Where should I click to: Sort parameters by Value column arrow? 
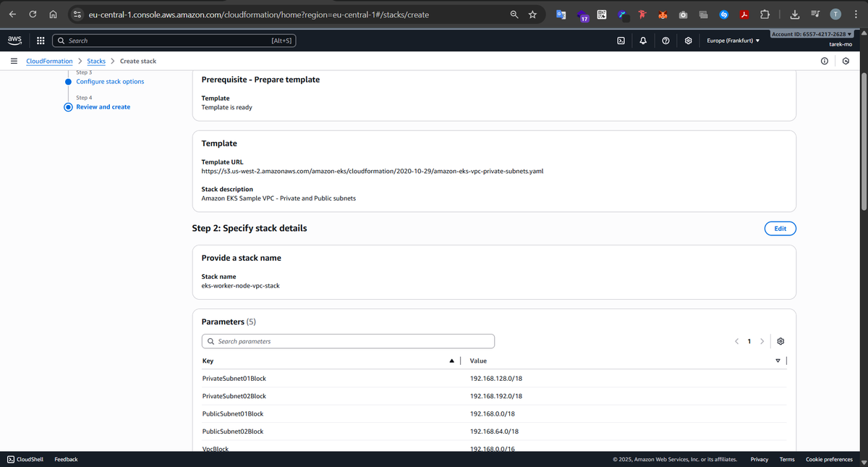778,361
